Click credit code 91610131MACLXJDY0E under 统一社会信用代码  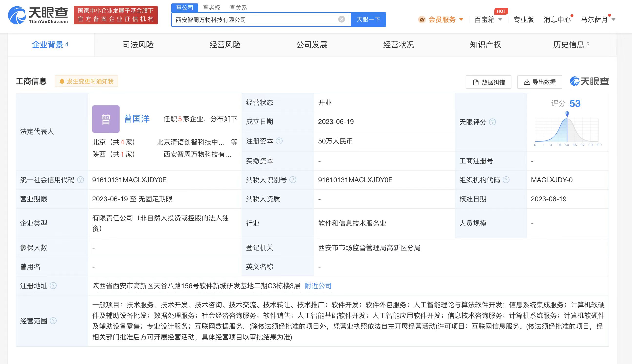(x=129, y=180)
